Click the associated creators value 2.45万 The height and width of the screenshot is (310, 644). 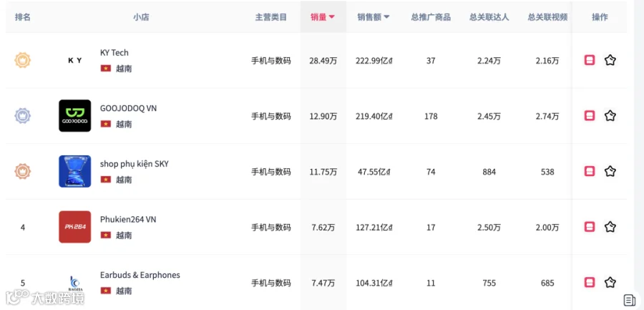(489, 117)
